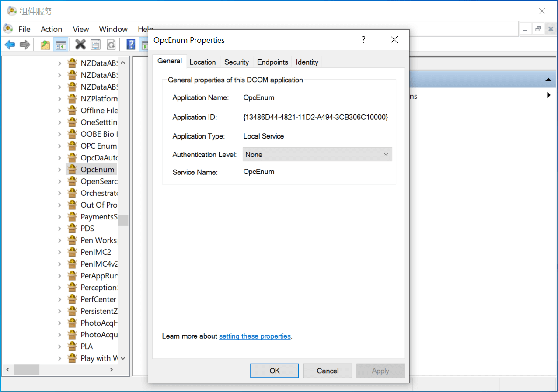The width and height of the screenshot is (558, 392).
Task: Click the dialog's ? help button
Action: coord(363,40)
